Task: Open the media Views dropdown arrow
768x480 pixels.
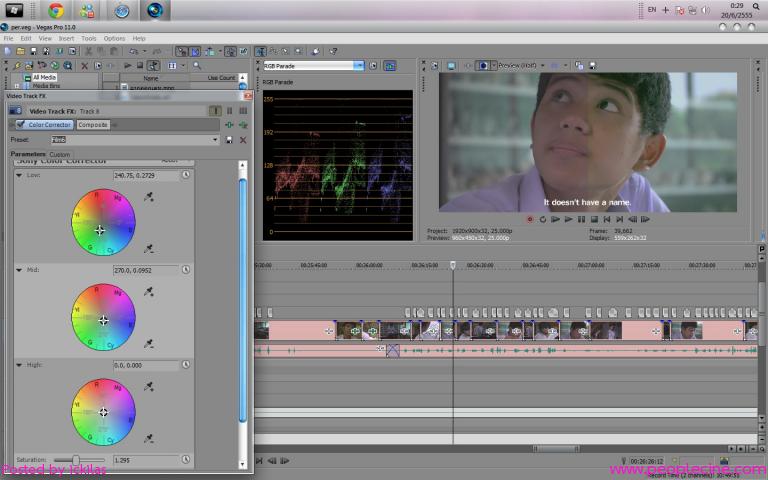Action: [x=183, y=66]
